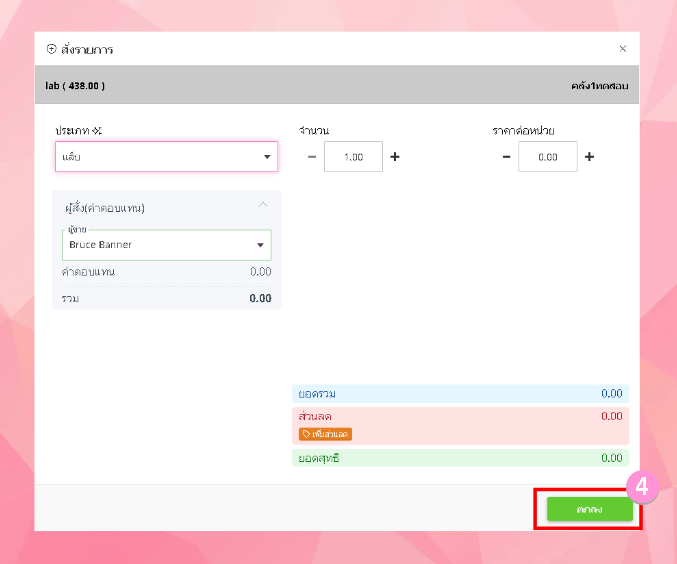Click the ส่วนลด label

pyautogui.click(x=315, y=416)
